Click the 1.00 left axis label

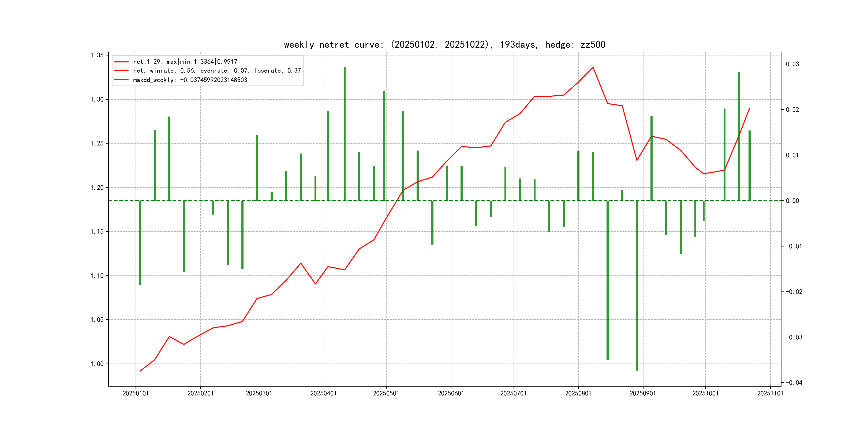(x=97, y=364)
